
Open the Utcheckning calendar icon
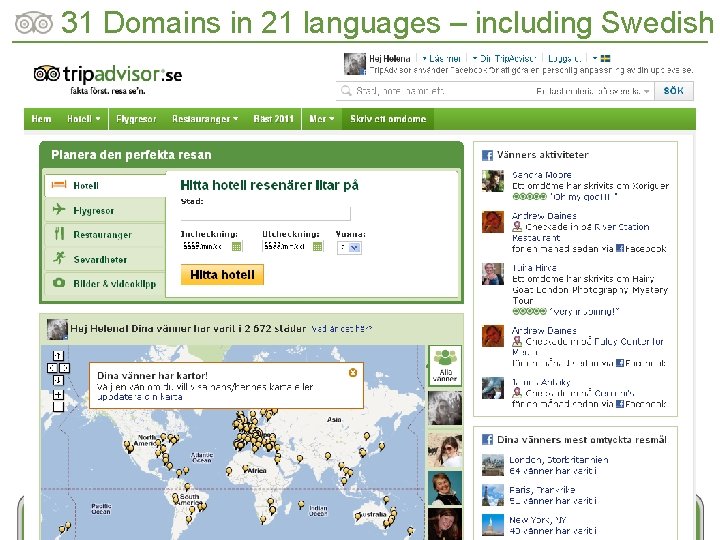pyautogui.click(x=318, y=247)
